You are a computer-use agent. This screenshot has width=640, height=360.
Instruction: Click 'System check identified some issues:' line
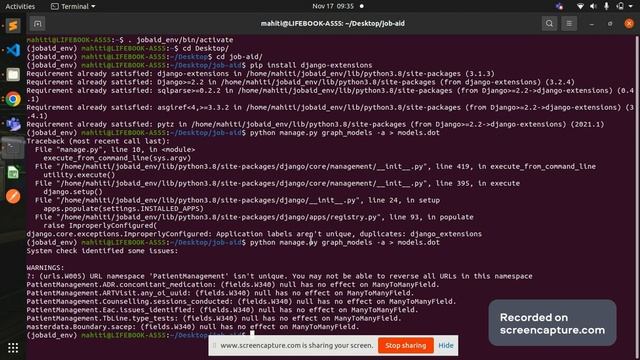102,251
